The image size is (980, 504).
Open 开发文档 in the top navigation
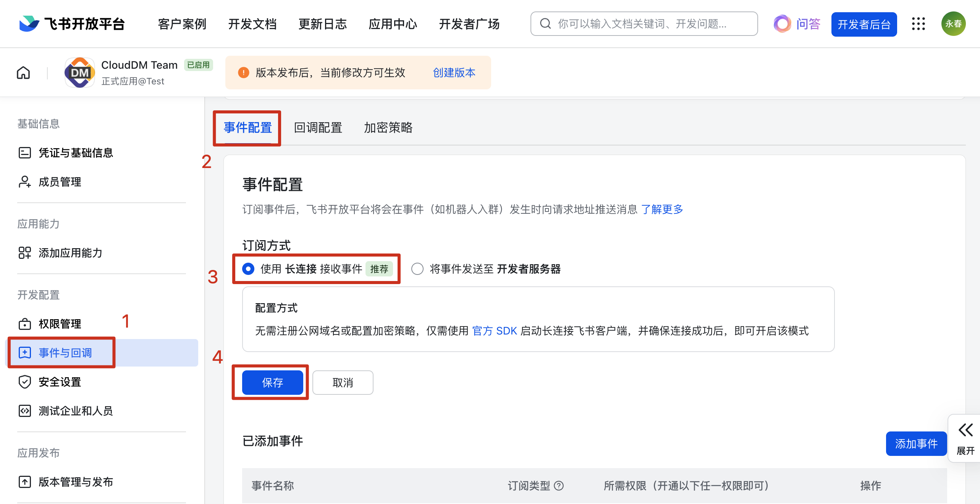[252, 24]
